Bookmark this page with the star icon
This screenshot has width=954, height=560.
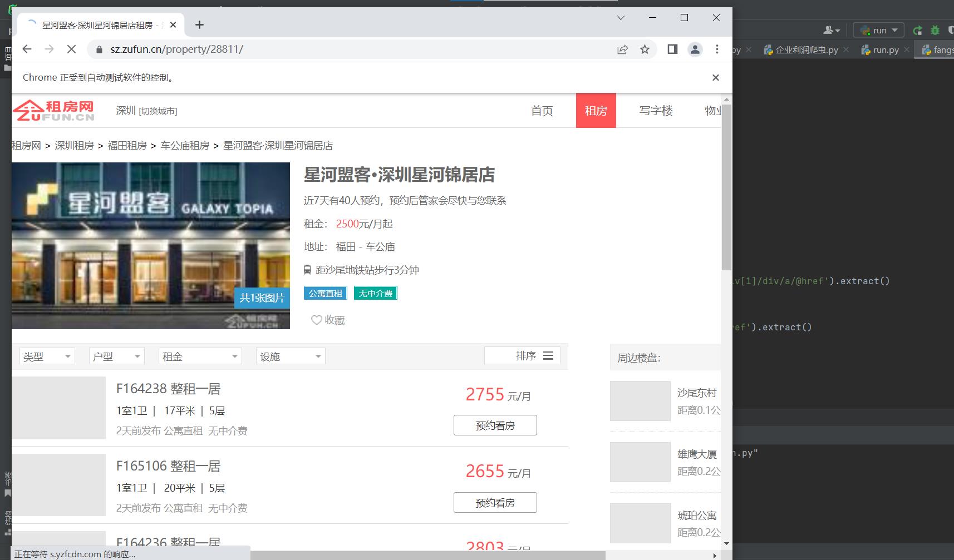pos(645,49)
